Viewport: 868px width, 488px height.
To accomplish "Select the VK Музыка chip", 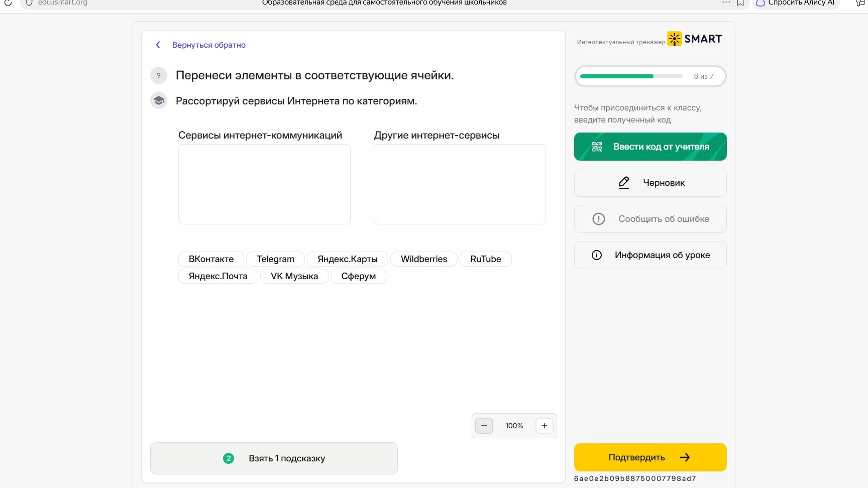I will tap(294, 276).
